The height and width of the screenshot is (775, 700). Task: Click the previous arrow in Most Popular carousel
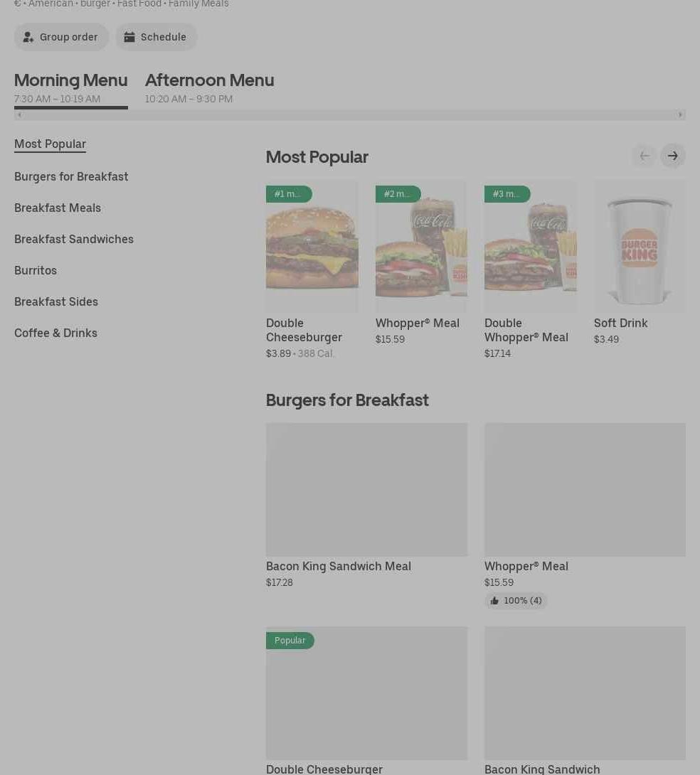click(x=644, y=156)
